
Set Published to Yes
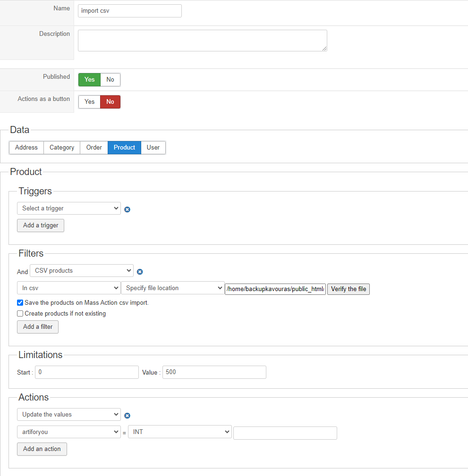pos(89,80)
